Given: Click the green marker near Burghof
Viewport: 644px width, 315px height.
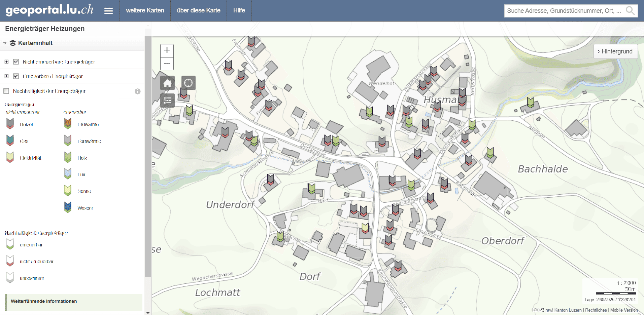Looking at the screenshot, I should (531, 103).
